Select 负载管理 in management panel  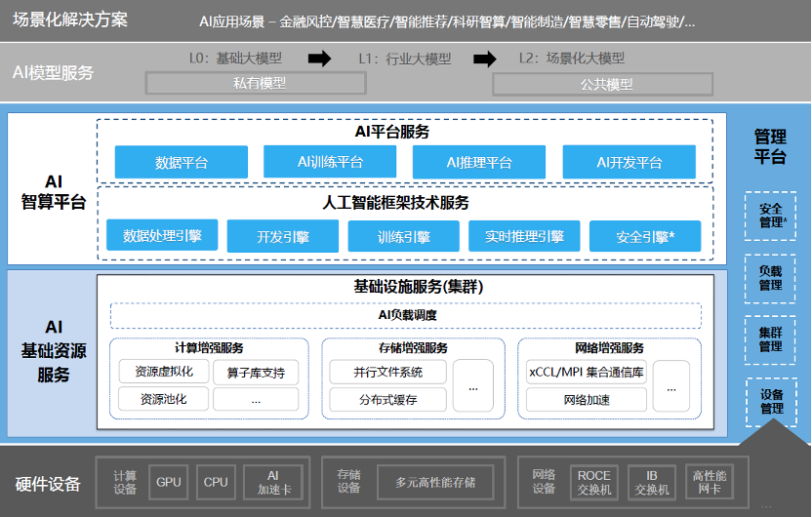[771, 278]
